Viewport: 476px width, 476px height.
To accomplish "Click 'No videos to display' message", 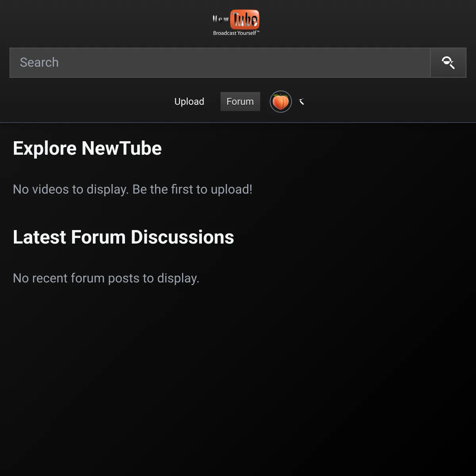I will click(x=132, y=189).
